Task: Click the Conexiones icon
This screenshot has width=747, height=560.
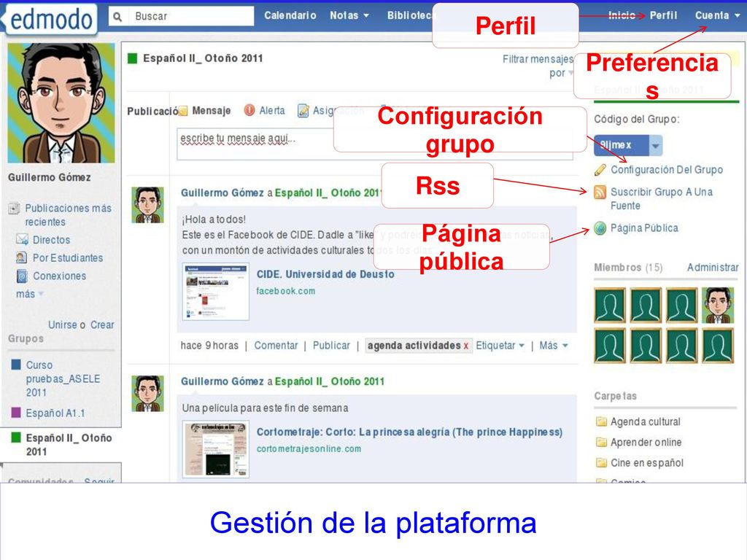Action: click(x=22, y=276)
